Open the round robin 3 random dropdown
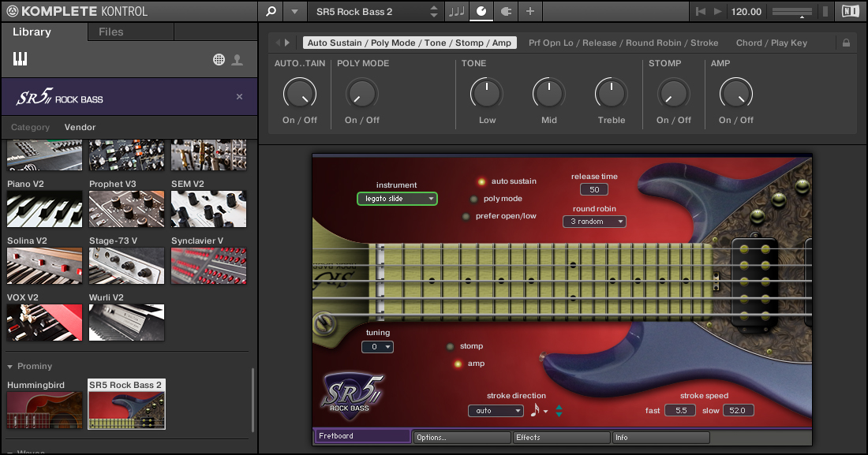 click(594, 222)
